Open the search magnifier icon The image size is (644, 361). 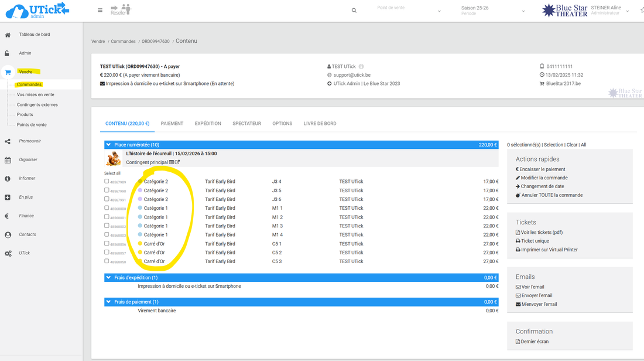tap(354, 11)
